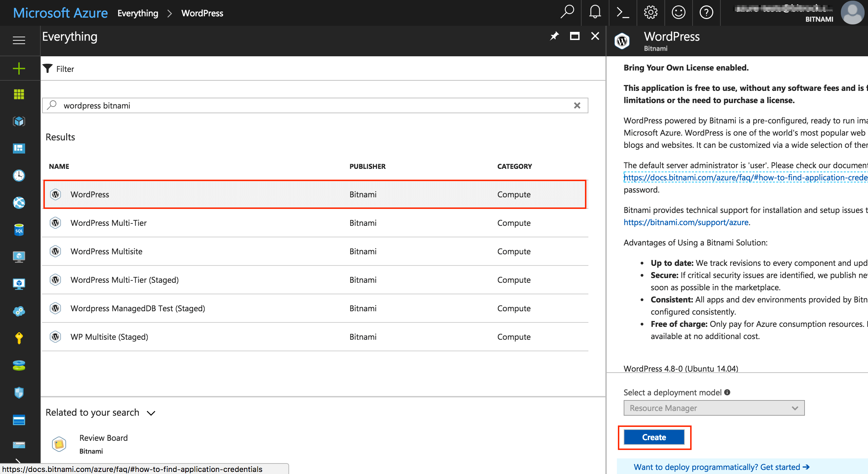Pin the Everything blade
Viewport: 868px width, 474px height.
[x=554, y=36]
